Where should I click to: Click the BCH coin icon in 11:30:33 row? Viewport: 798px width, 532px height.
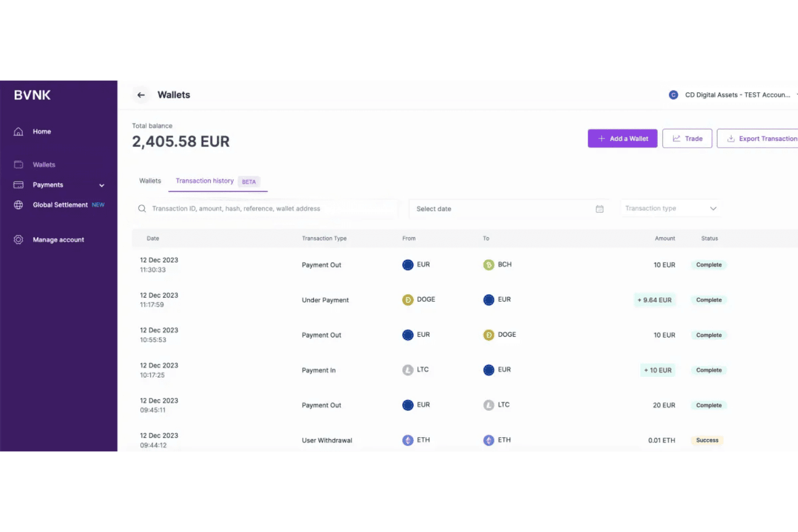click(x=489, y=265)
